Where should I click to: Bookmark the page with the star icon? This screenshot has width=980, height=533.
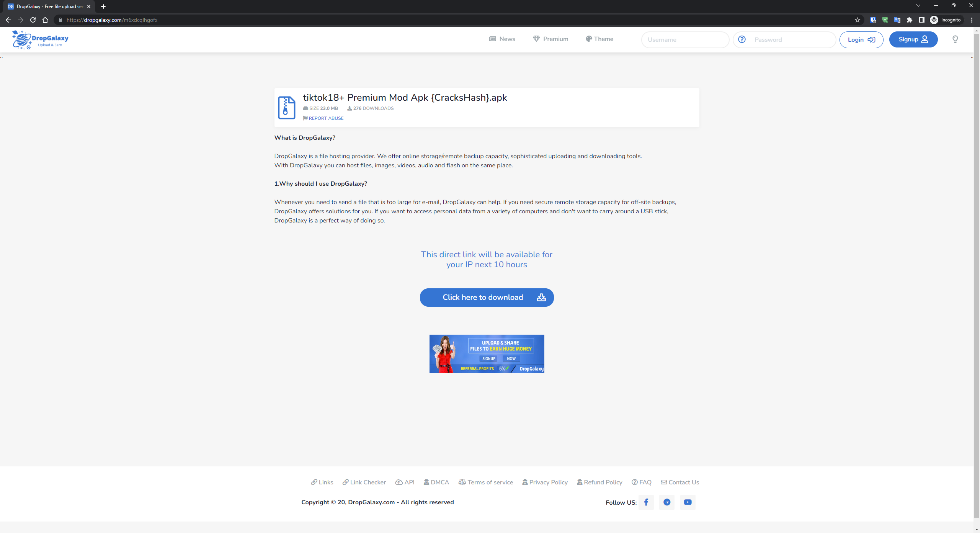point(857,20)
